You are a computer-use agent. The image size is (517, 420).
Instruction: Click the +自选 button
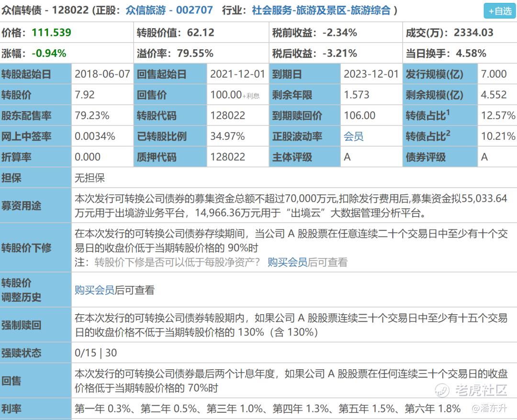(x=499, y=11)
